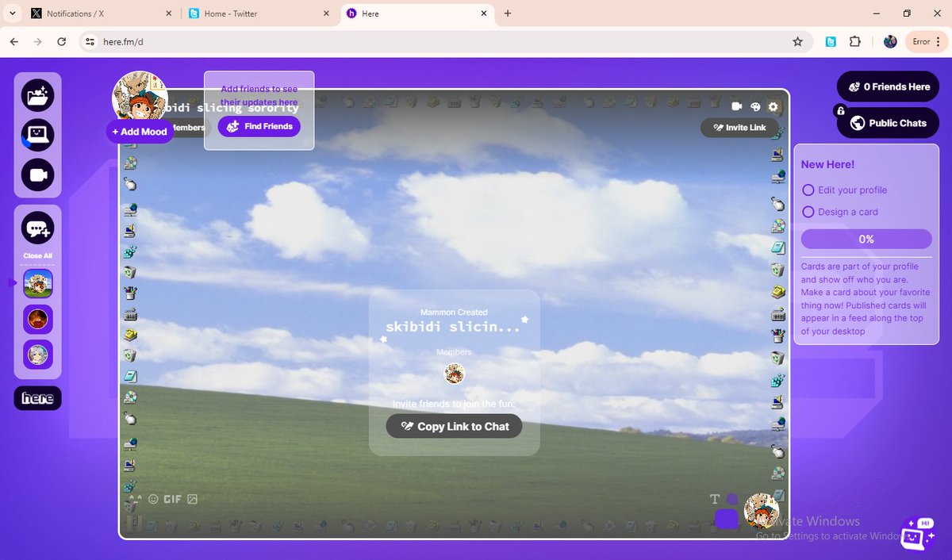Viewport: 952px width, 560px height.
Task: Click the browser back arrow
Action: pyautogui.click(x=14, y=42)
